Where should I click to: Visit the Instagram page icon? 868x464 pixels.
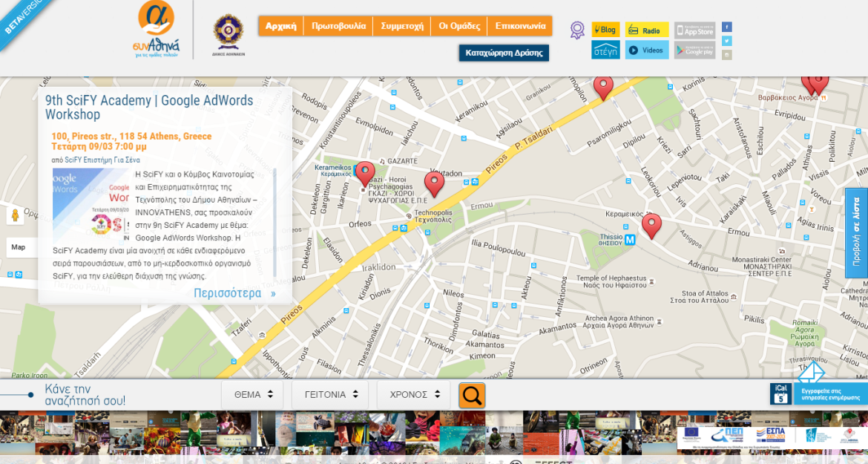(x=727, y=55)
